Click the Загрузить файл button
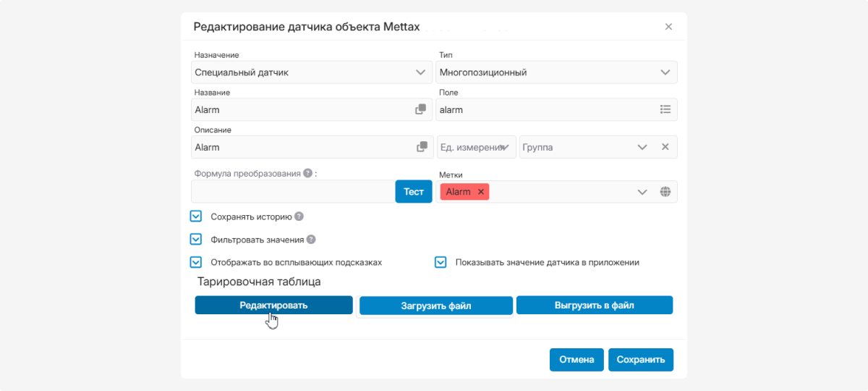This screenshot has height=391, width=868. click(436, 306)
